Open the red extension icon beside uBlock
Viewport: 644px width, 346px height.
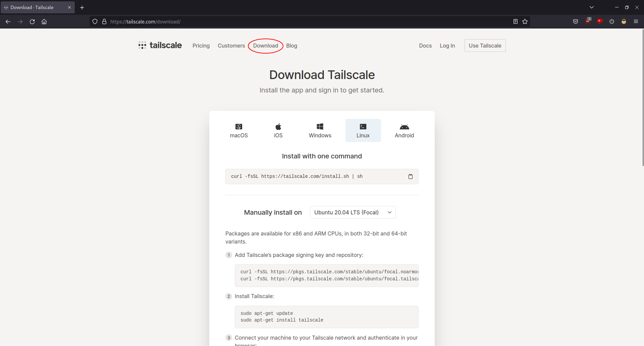pos(600,21)
